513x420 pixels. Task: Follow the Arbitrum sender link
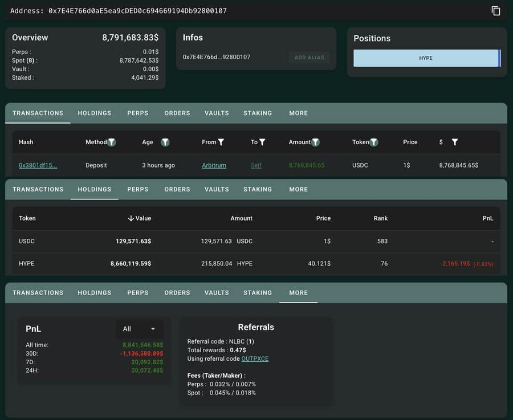(214, 165)
